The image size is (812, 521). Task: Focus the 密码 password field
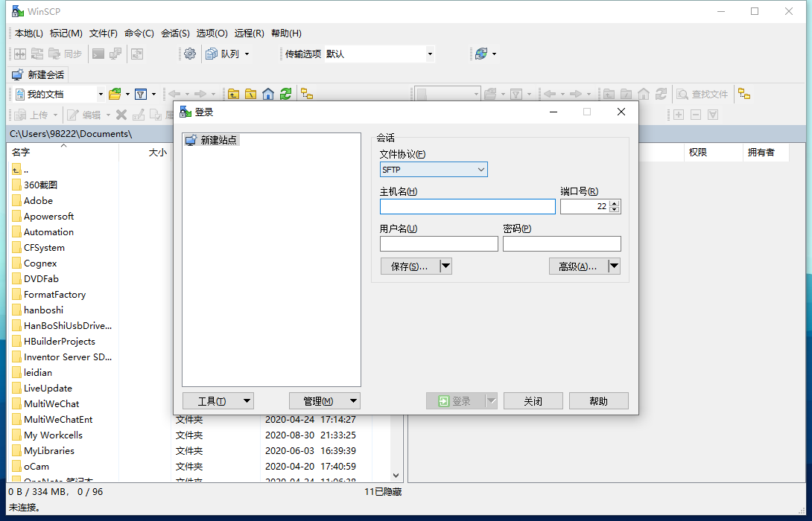pos(562,243)
